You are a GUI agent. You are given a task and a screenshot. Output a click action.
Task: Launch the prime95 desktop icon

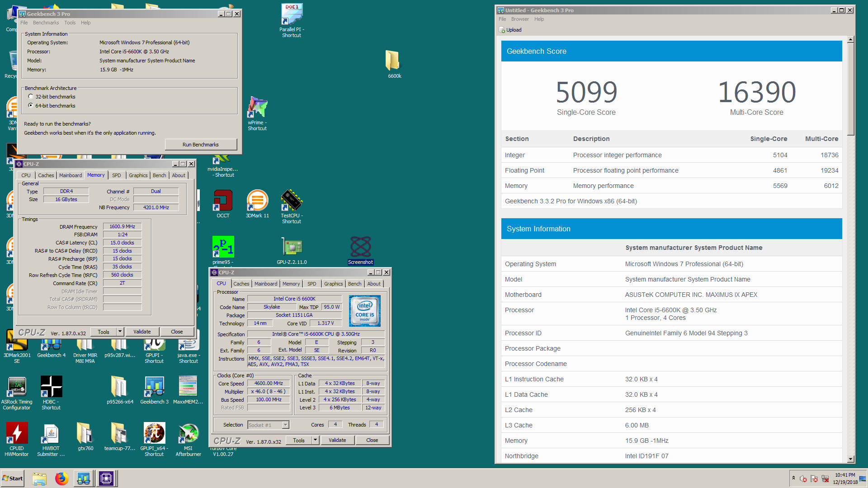[x=223, y=250]
